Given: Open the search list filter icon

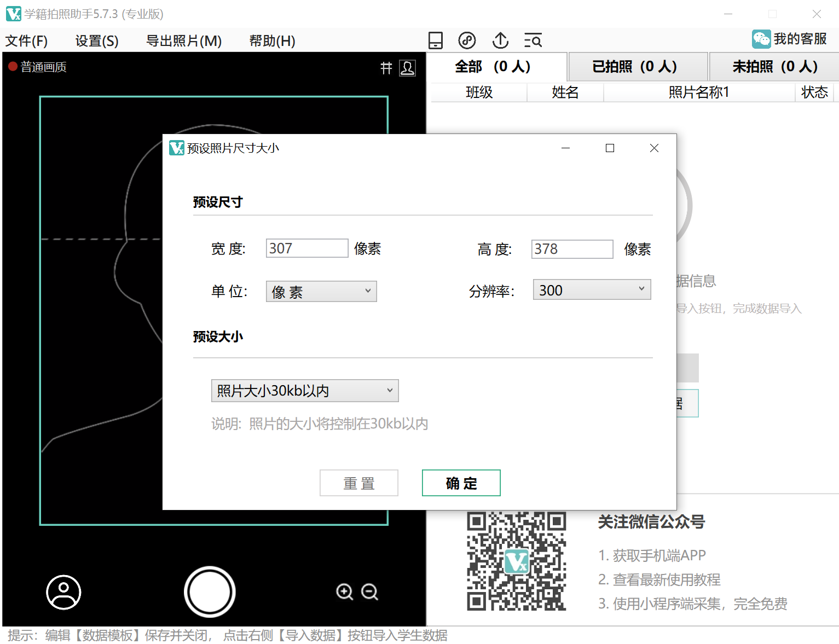Looking at the screenshot, I should (x=533, y=40).
